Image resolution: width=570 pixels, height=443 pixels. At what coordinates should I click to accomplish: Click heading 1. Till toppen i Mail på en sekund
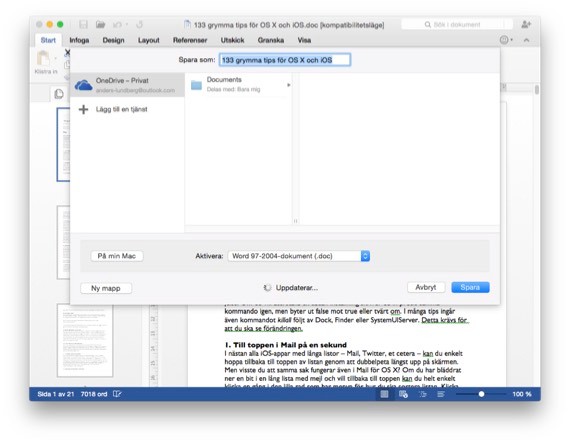pos(285,345)
